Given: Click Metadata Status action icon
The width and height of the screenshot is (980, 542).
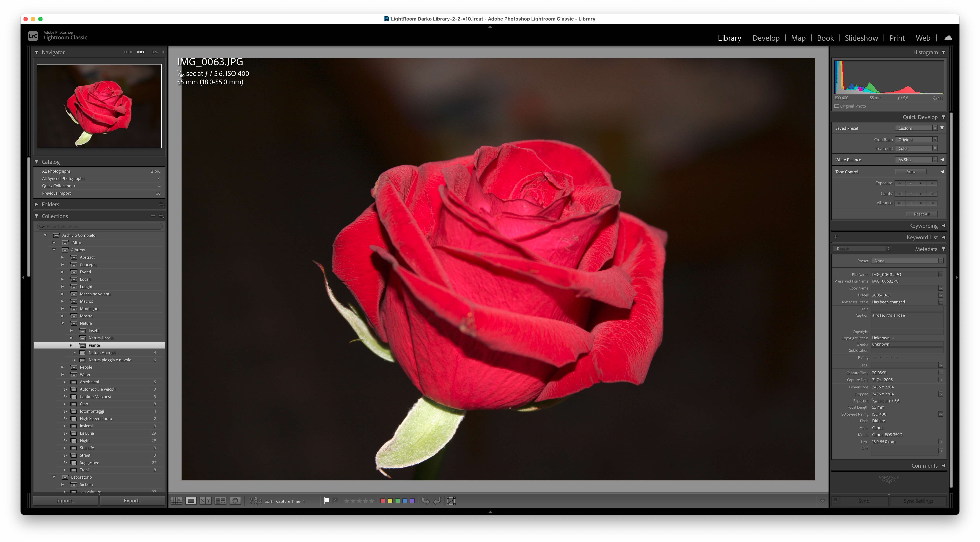Looking at the screenshot, I should [x=940, y=302].
